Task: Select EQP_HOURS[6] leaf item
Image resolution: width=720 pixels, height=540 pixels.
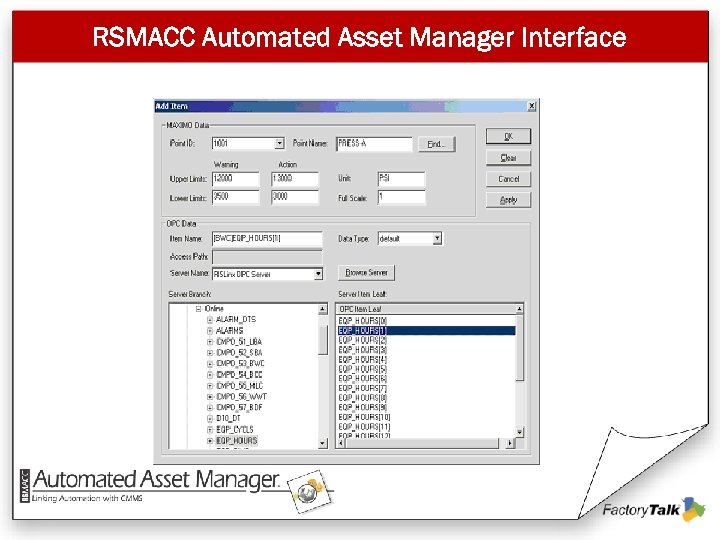Action: pyautogui.click(x=363, y=378)
